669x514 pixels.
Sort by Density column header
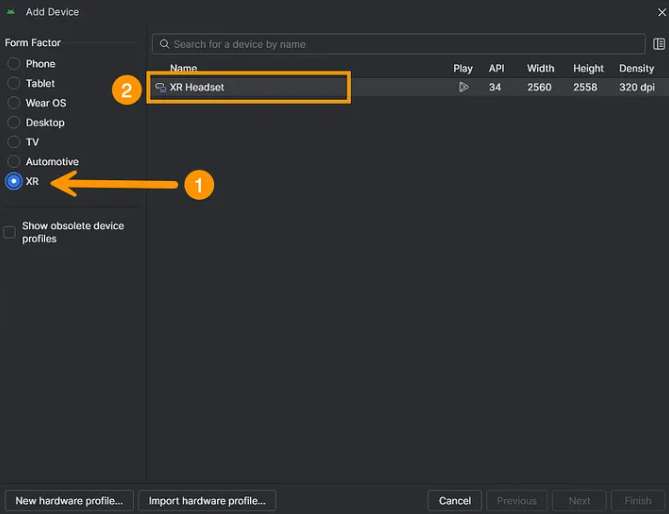coord(636,69)
